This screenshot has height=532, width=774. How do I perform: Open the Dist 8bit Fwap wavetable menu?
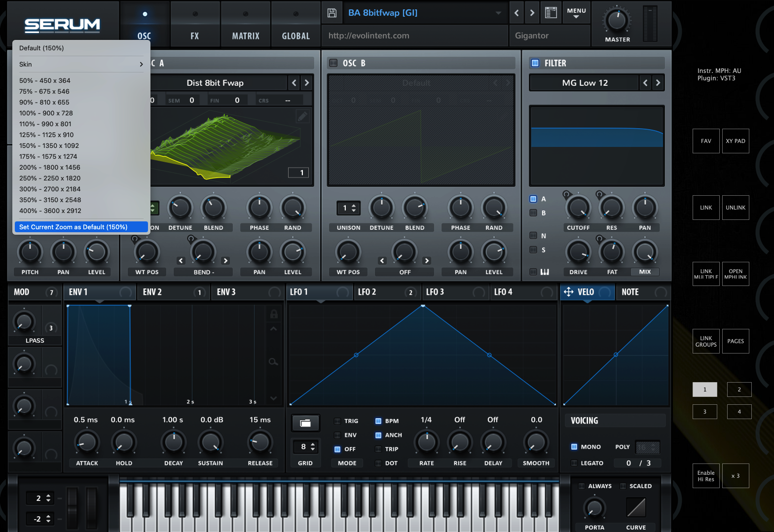pyautogui.click(x=215, y=83)
